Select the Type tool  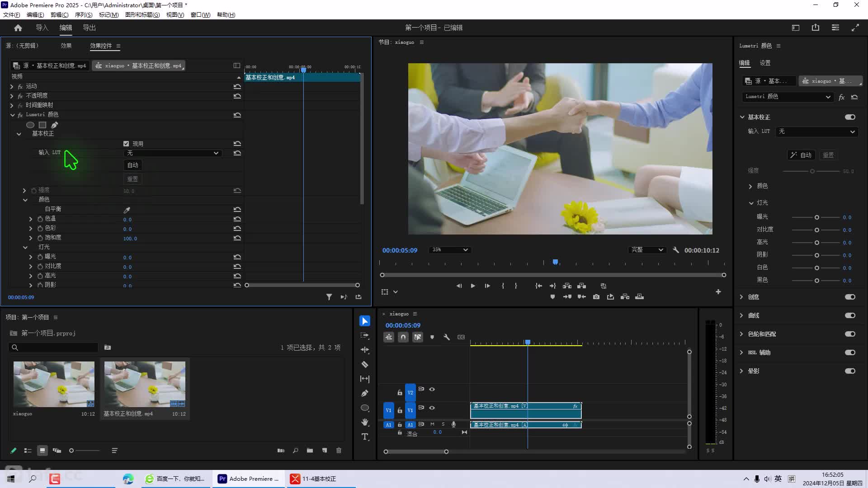pos(365,436)
